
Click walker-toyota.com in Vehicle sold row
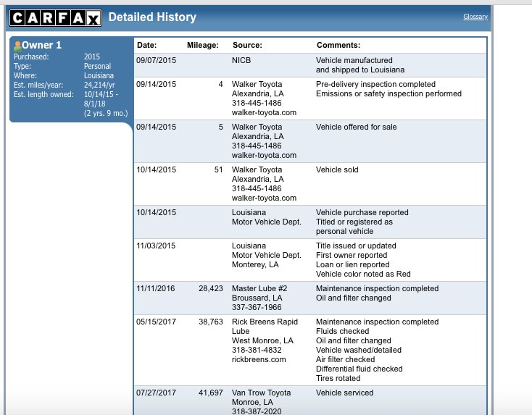tap(264, 198)
